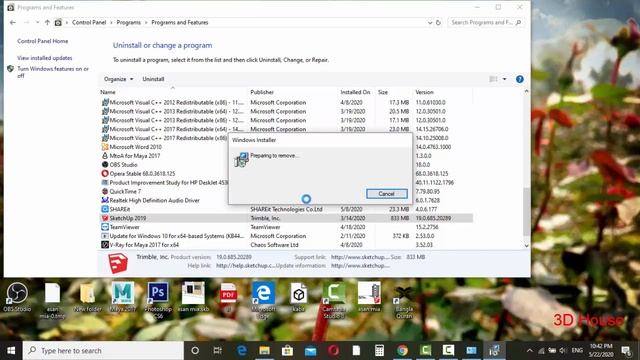Click the Maya 2017 desktop shortcut

[x=122, y=297]
